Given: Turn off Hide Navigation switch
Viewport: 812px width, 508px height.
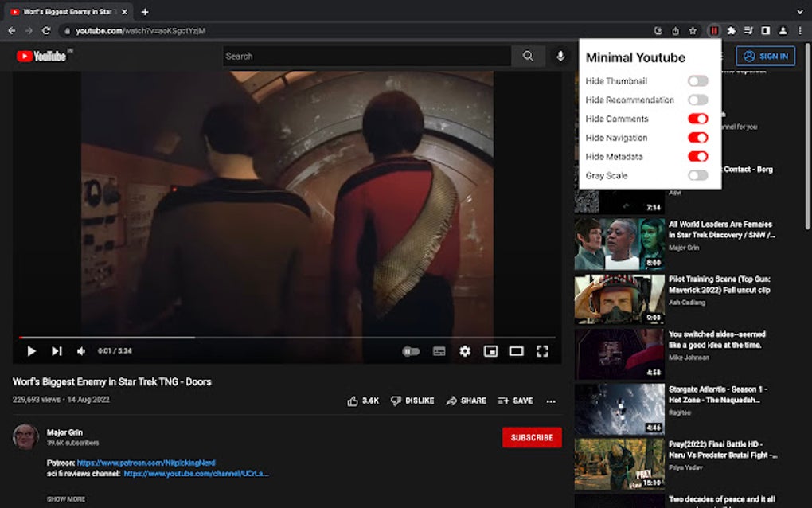Looking at the screenshot, I should pos(697,138).
